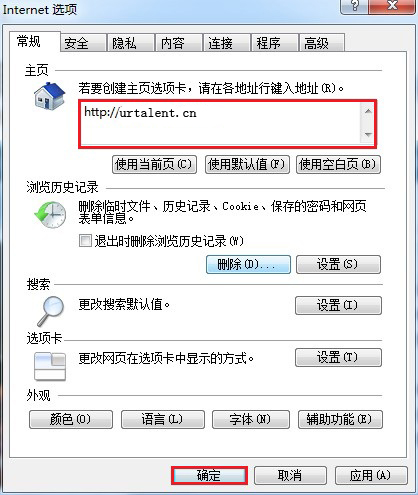Open the 删除 browsing history dialog
The width and height of the screenshot is (418, 495).
248,265
